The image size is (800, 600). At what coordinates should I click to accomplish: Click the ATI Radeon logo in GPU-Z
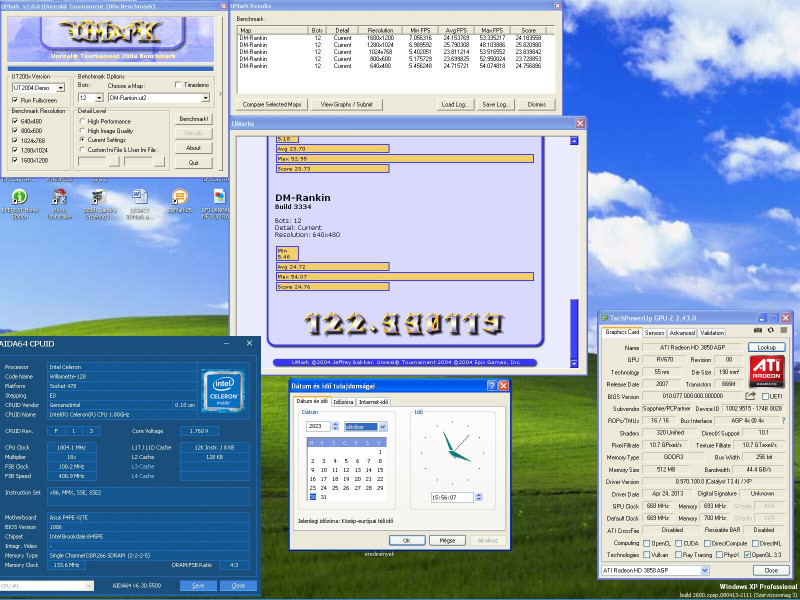click(x=767, y=371)
